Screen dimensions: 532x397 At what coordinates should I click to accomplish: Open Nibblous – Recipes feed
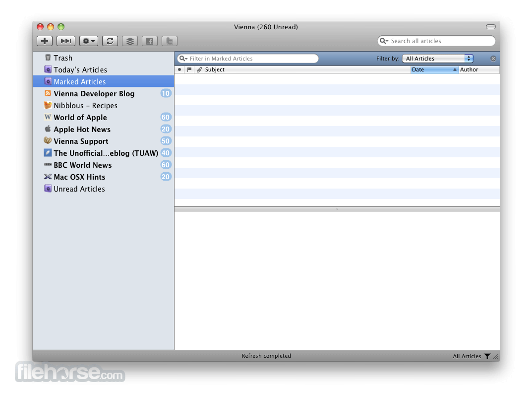click(x=104, y=105)
